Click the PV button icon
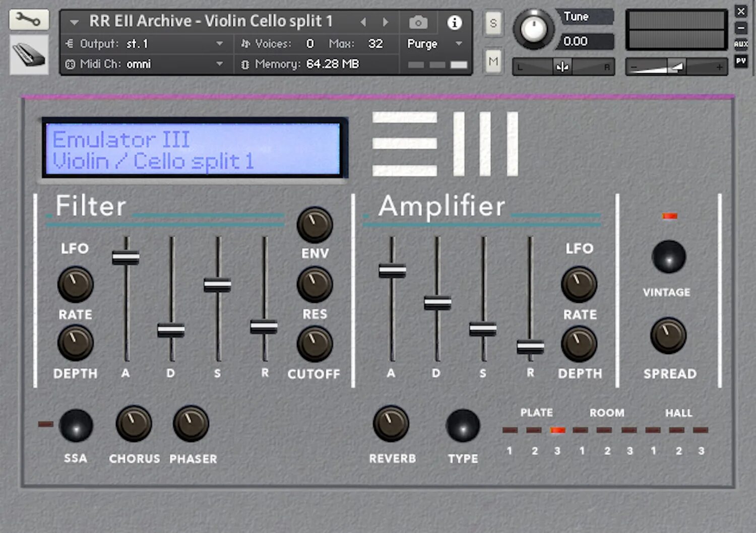 coord(741,61)
